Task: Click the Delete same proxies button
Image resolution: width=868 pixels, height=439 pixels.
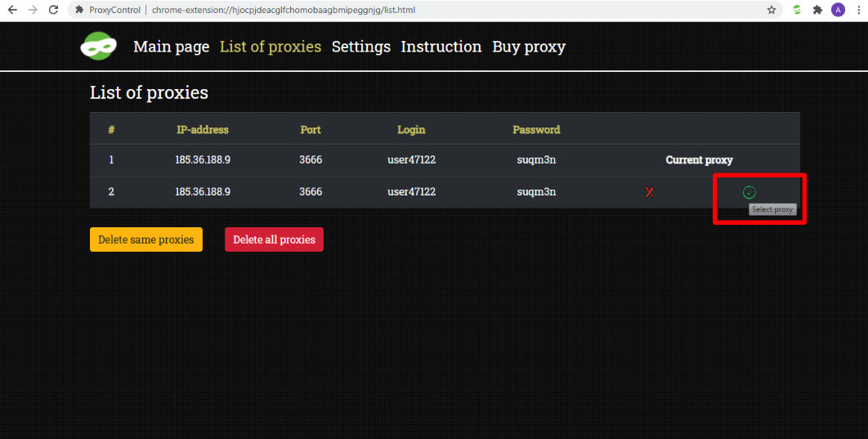Action: coord(146,240)
